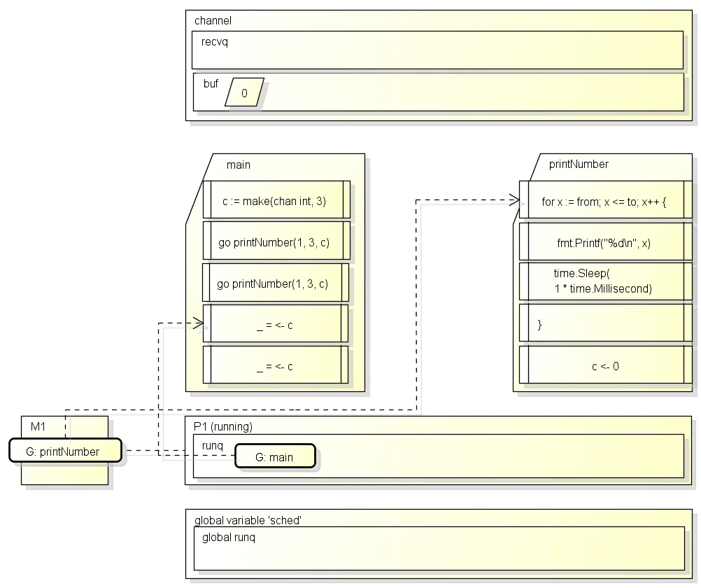The width and height of the screenshot is (701, 588).
Task: Click the 'printNumber' frame title
Action: [579, 164]
